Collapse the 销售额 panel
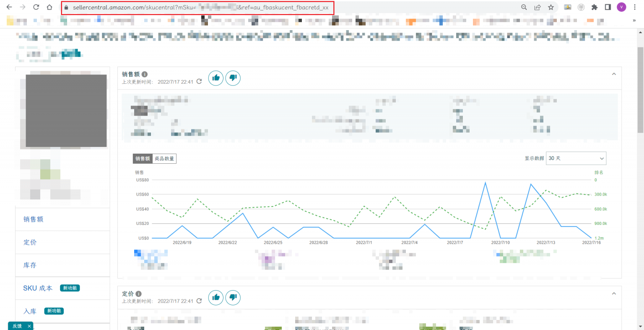The width and height of the screenshot is (644, 330). 614,74
